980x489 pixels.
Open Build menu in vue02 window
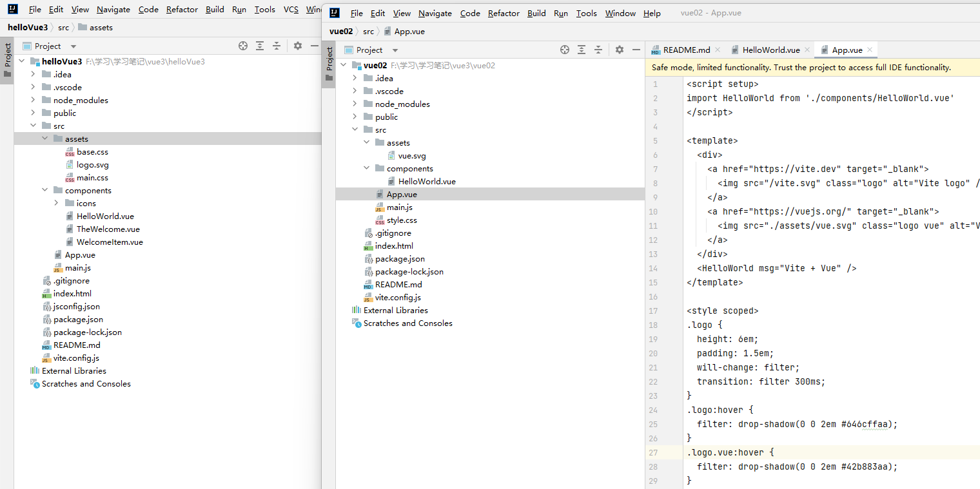click(x=536, y=13)
